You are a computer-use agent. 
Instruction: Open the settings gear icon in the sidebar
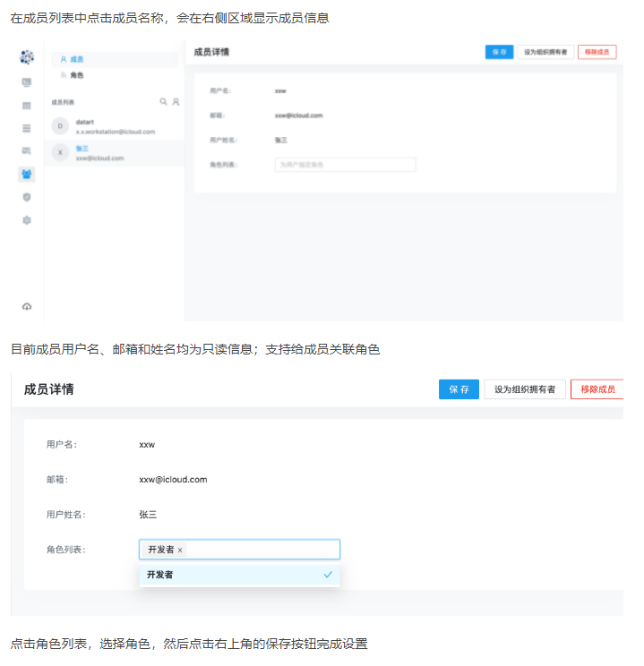click(27, 220)
